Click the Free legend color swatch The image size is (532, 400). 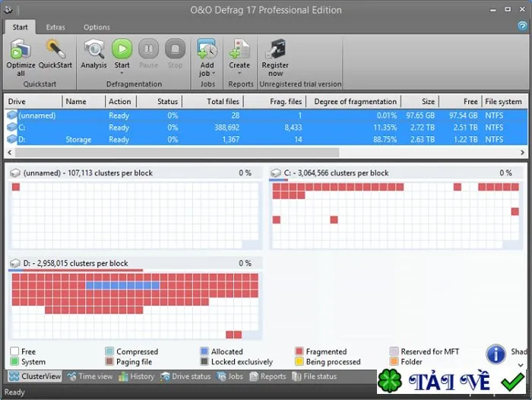click(14, 351)
